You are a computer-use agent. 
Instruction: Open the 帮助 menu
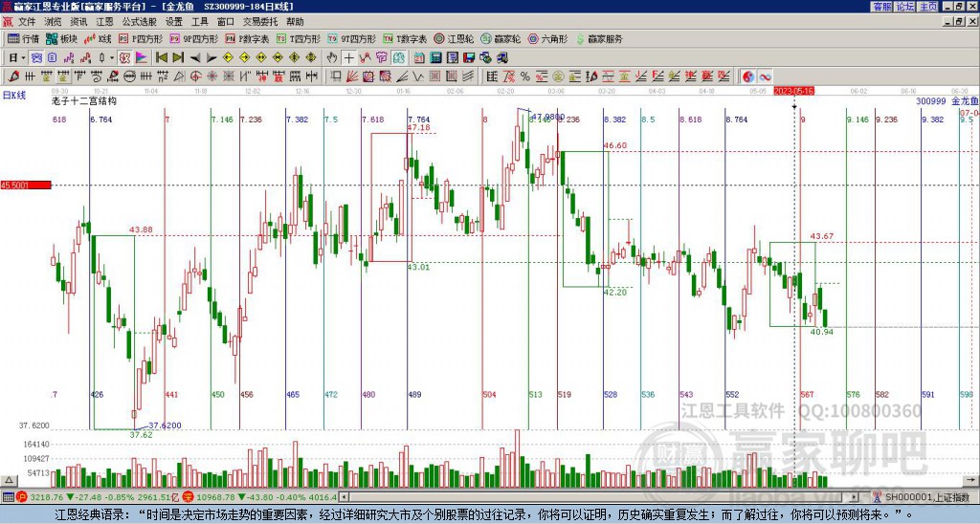pyautogui.click(x=295, y=22)
